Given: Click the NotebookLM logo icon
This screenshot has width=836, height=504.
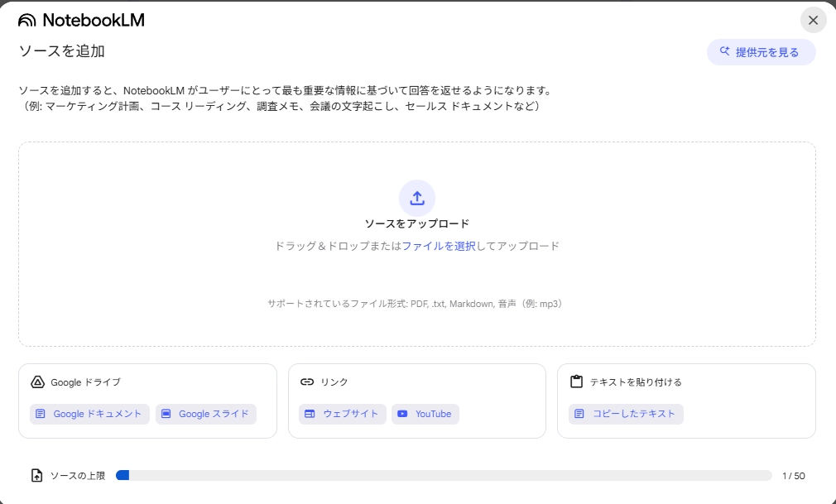Looking at the screenshot, I should coord(27,21).
